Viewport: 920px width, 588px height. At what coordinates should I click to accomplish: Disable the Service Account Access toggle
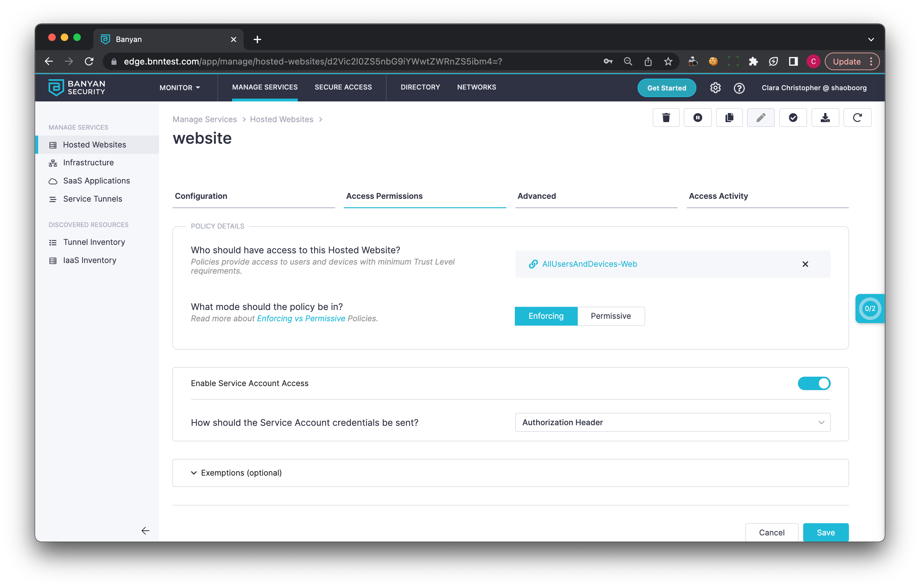(x=814, y=383)
